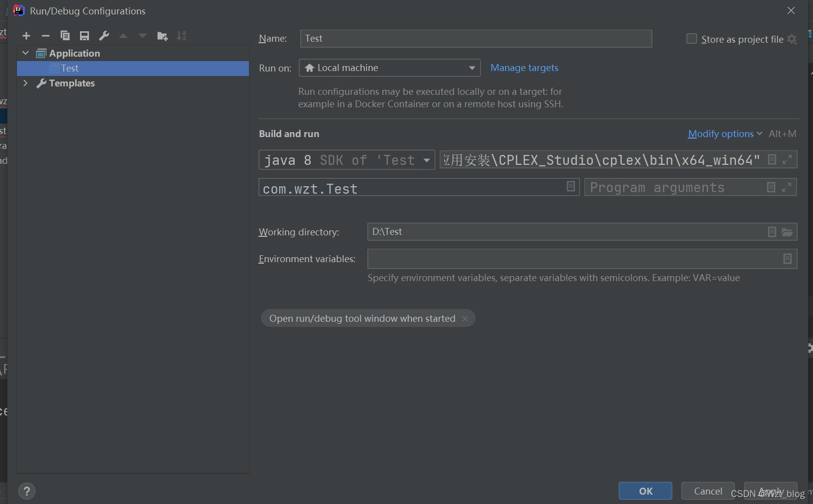Copy the selected configuration
813x504 pixels.
65,36
